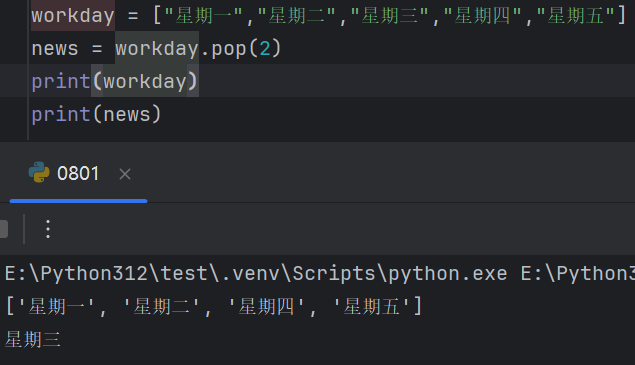Click the "星期一" string in the code
This screenshot has width=635, height=365.
204,16
